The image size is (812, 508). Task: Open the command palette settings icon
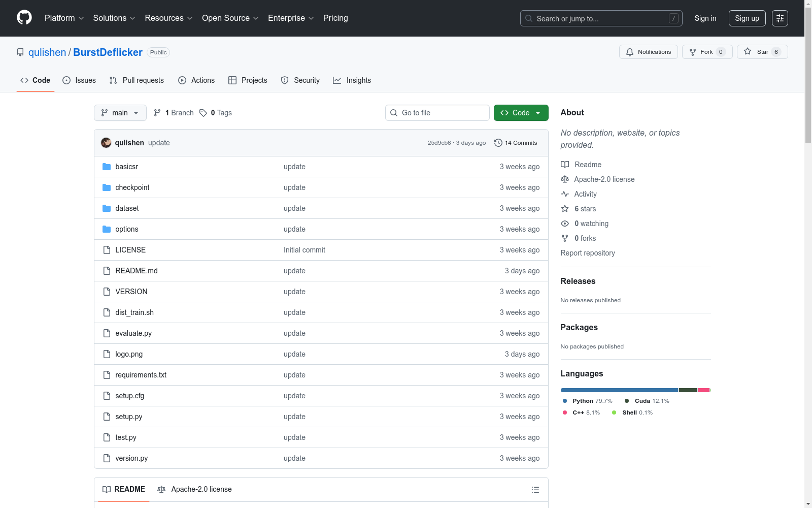point(780,18)
